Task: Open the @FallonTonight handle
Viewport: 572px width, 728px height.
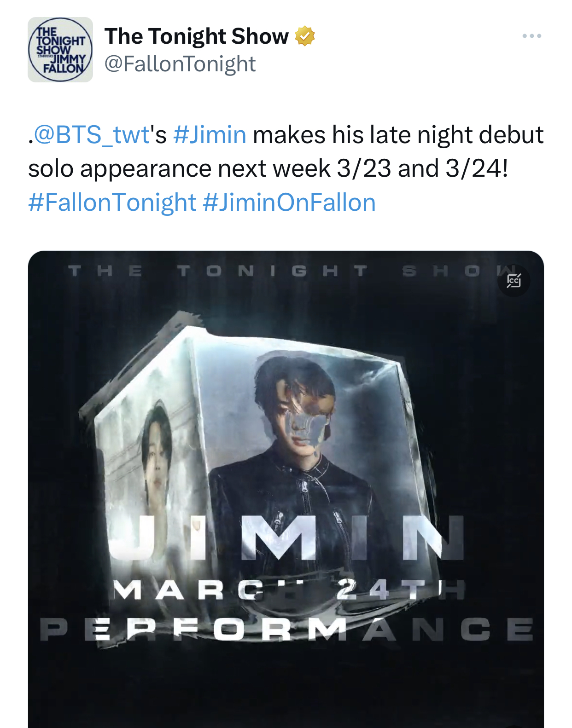Action: [x=180, y=64]
